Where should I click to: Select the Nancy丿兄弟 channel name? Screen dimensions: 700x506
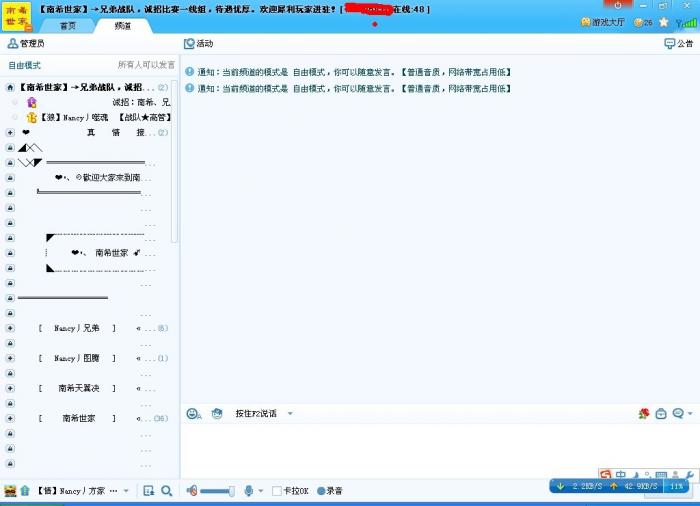[x=77, y=328]
